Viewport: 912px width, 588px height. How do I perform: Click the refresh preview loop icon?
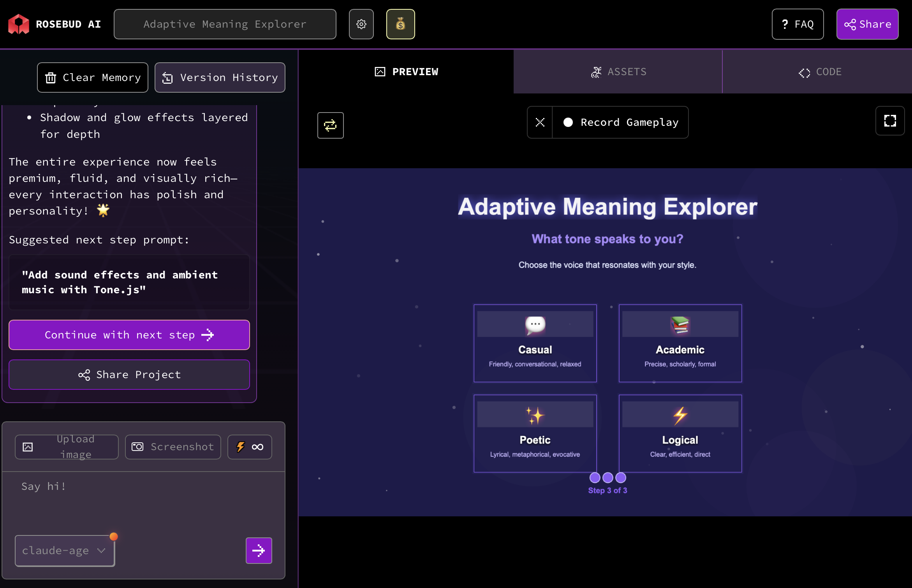pos(330,125)
